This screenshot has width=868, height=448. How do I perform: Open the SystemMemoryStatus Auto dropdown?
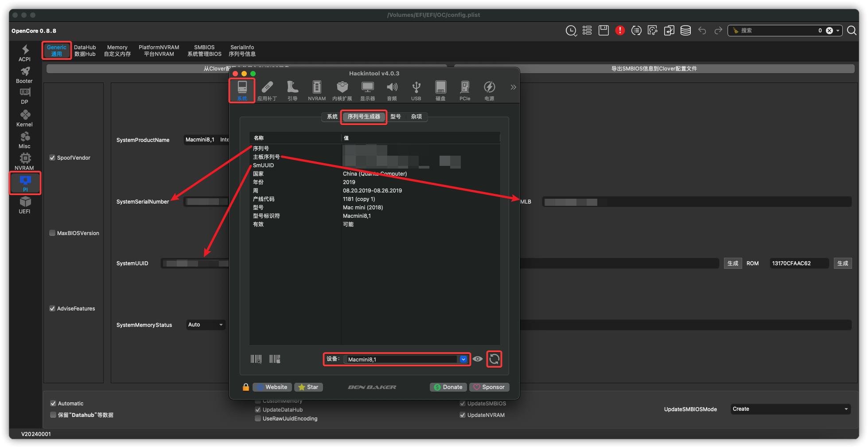coord(206,325)
